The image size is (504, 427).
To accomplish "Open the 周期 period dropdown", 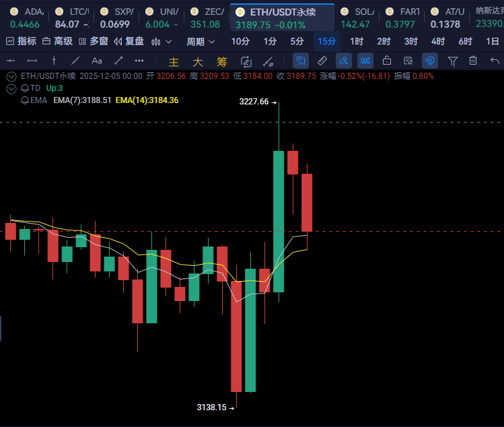I will (201, 42).
